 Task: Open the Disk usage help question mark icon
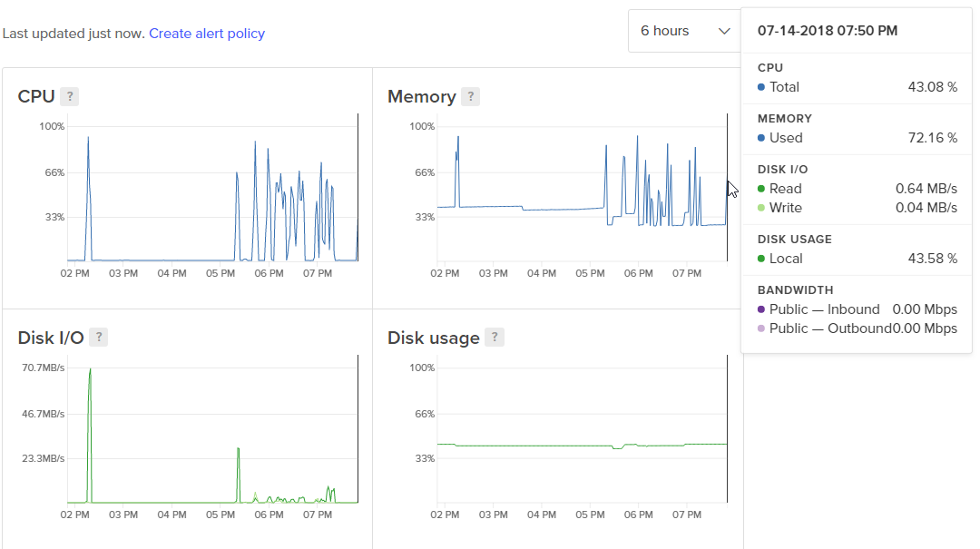click(495, 337)
